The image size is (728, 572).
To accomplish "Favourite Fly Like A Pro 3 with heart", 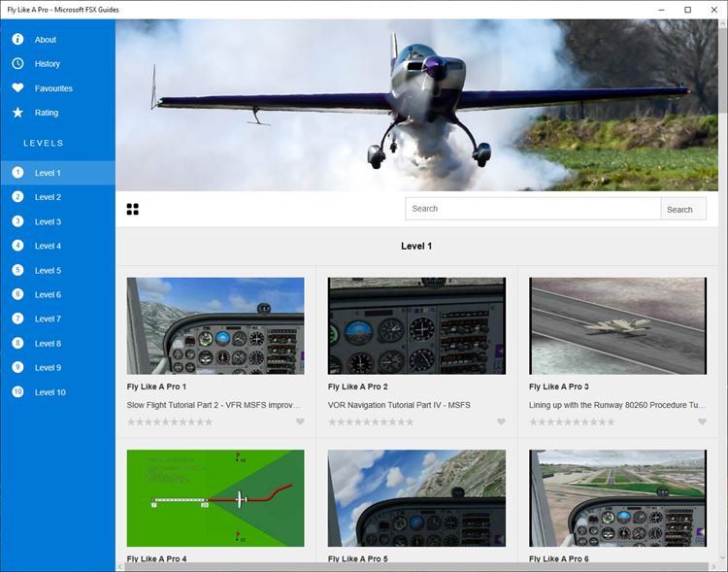I will click(x=702, y=421).
